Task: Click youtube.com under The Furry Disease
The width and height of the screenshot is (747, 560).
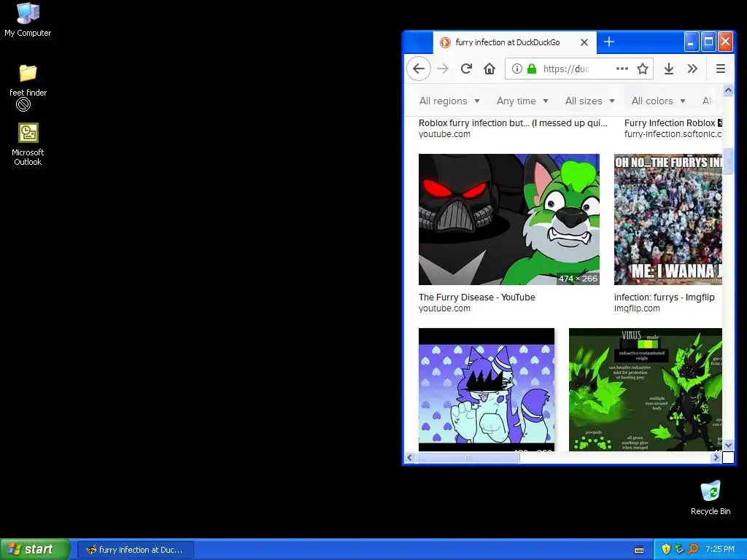Action: (444, 308)
